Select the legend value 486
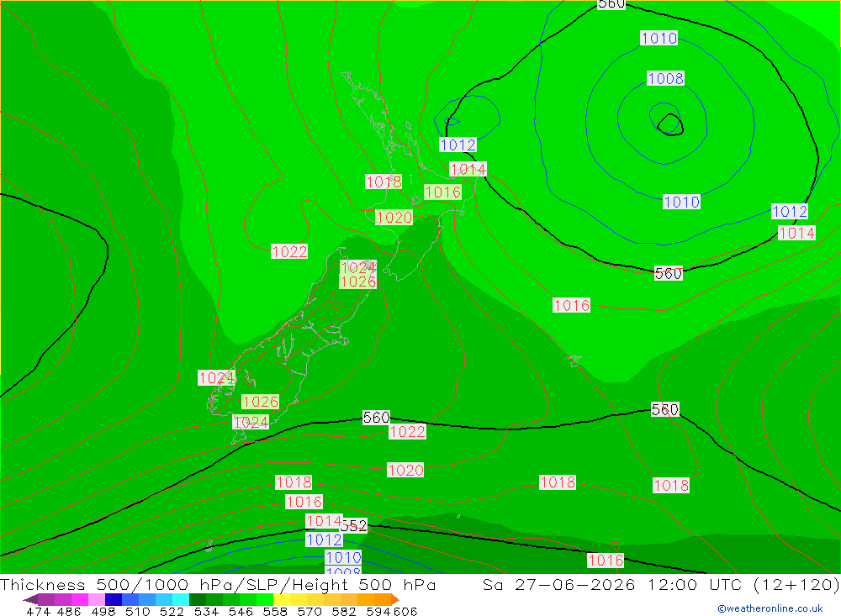This screenshot has width=841, height=616. click(69, 611)
